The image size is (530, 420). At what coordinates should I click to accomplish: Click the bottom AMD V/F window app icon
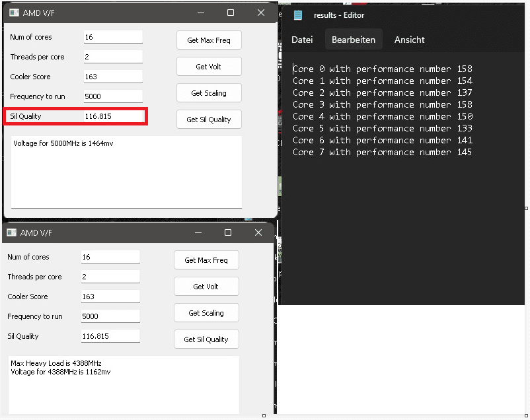click(x=11, y=232)
